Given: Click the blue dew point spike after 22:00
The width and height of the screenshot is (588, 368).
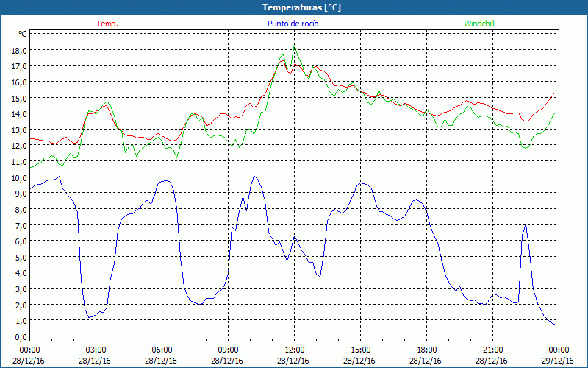Looking at the screenshot, I should pos(526,224).
